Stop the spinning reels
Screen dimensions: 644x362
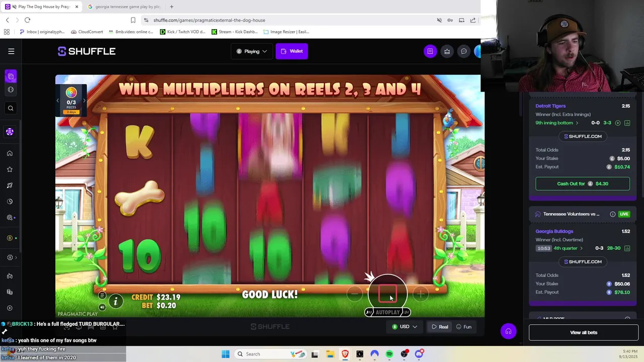[387, 293]
